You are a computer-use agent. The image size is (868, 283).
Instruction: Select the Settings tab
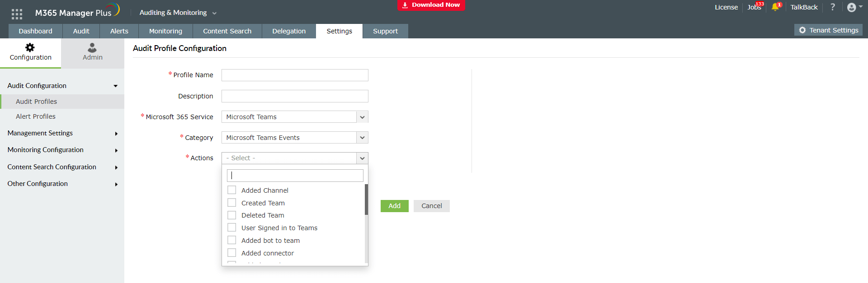(x=340, y=31)
